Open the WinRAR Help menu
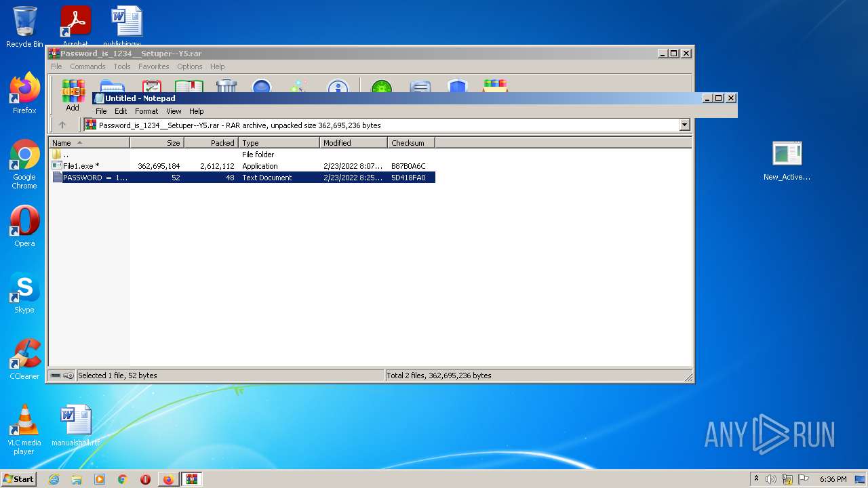868x488 pixels. (217, 66)
